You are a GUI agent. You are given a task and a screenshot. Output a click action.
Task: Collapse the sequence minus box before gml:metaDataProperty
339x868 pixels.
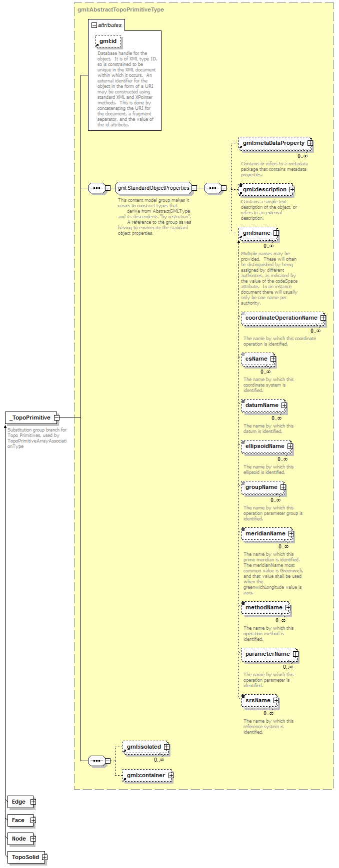[x=224, y=188]
